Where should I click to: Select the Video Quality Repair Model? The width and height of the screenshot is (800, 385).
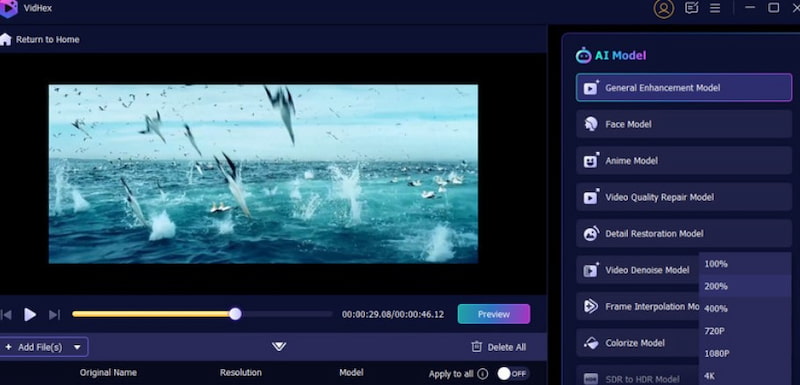(684, 197)
